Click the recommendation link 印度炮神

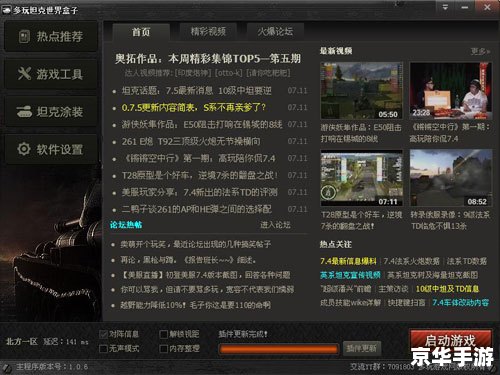pos(193,73)
